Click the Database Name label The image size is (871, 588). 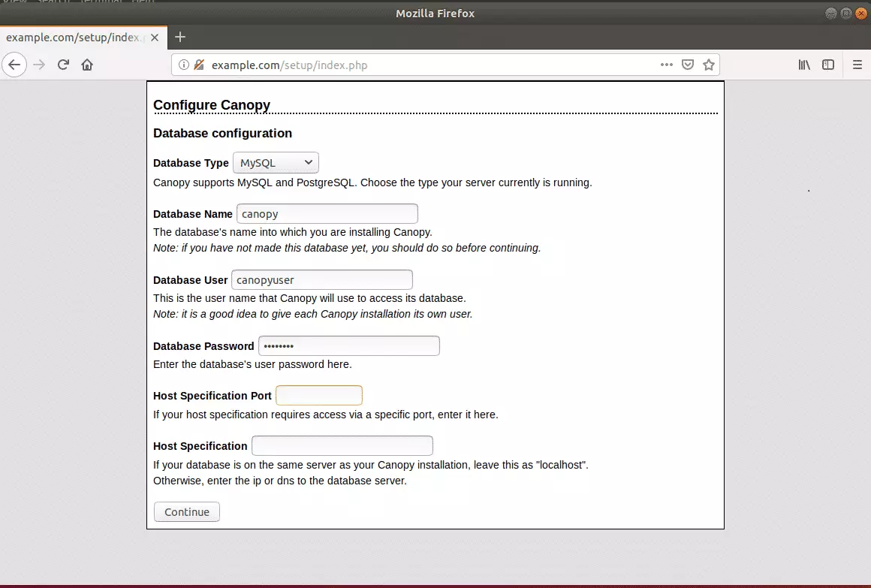[193, 214]
